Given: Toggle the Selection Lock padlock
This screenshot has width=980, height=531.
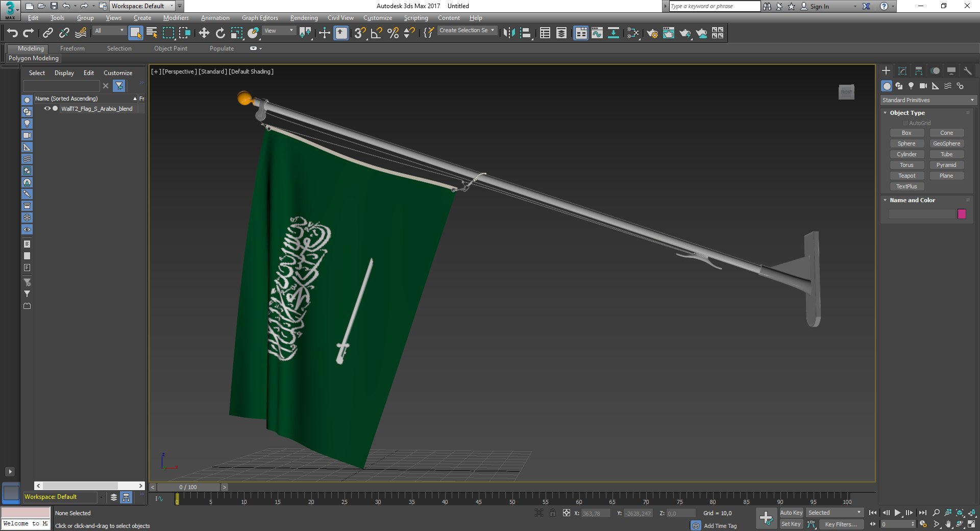Looking at the screenshot, I should pos(553,513).
